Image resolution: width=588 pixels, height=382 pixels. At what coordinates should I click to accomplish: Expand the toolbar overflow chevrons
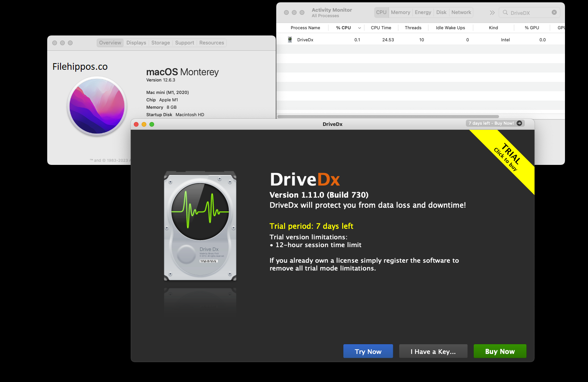pyautogui.click(x=492, y=12)
